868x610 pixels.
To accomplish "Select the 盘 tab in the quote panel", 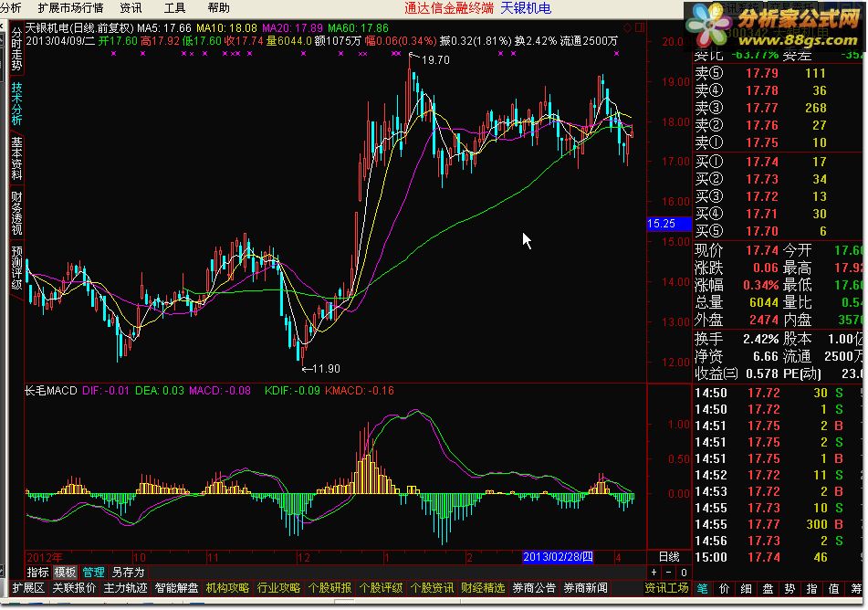I will (768, 589).
